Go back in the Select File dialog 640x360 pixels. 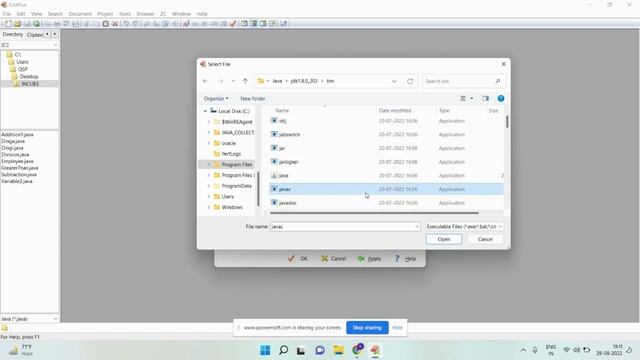pyautogui.click(x=205, y=81)
